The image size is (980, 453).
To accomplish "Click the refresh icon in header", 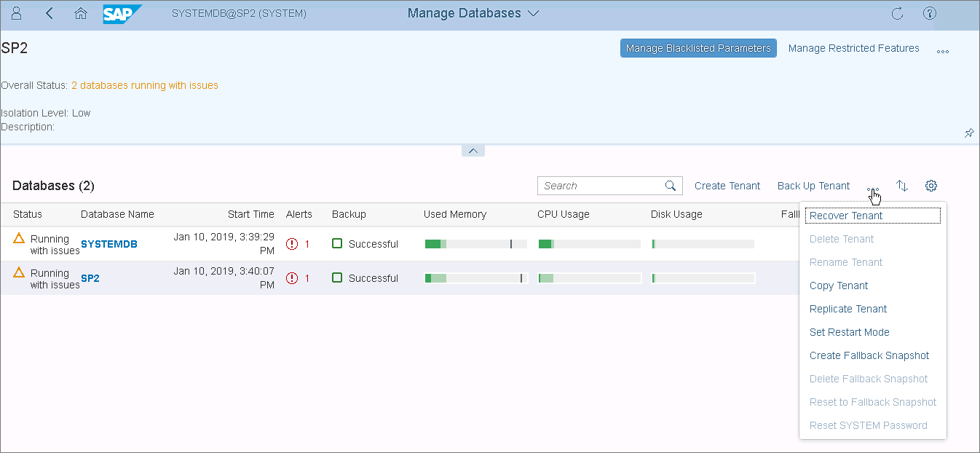I will tap(897, 14).
